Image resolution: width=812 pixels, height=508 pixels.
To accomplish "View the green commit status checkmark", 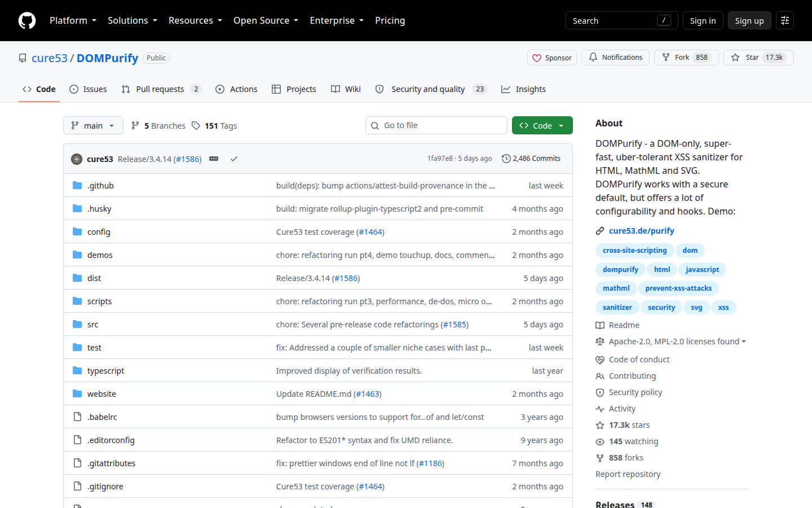I will click(234, 159).
